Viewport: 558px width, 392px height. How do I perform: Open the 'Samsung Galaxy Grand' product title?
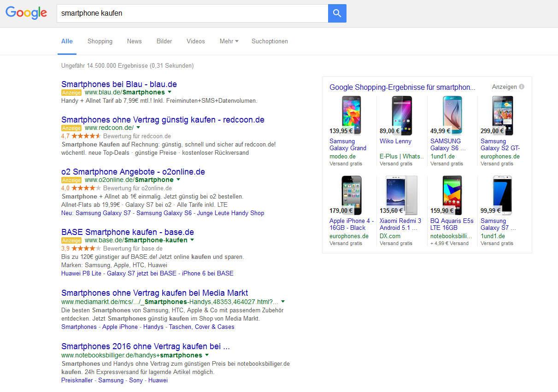click(348, 145)
